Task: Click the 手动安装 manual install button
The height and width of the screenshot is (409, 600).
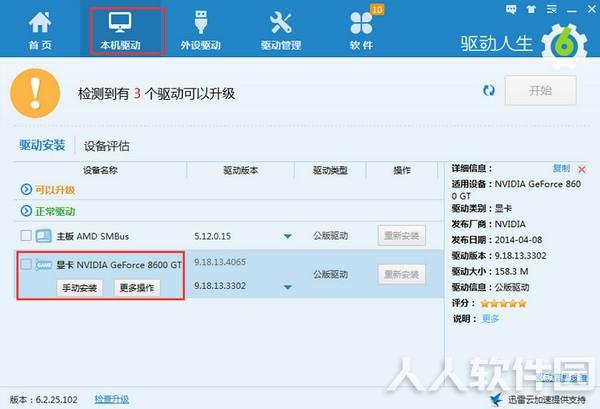Action: [80, 288]
